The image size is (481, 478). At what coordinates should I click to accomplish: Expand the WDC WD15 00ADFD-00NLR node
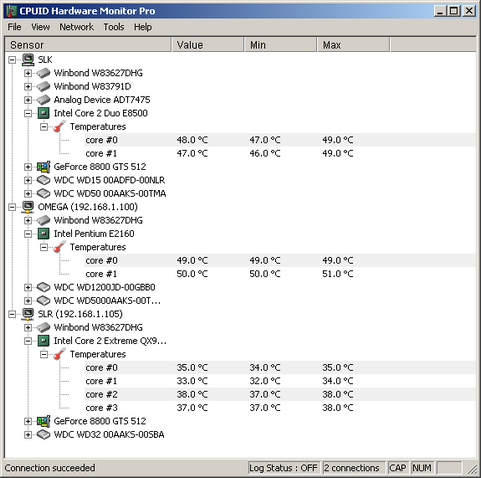point(28,180)
